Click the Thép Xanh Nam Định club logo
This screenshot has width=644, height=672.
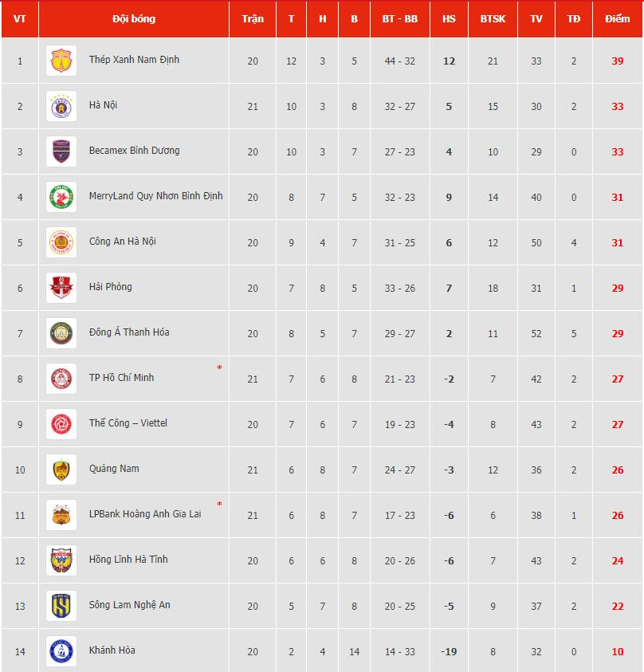pos(61,61)
